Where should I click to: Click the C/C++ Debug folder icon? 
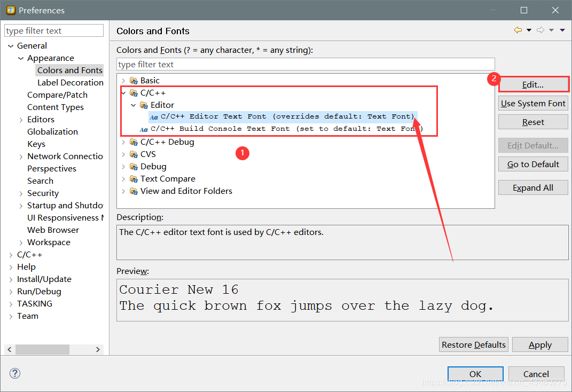coord(134,142)
